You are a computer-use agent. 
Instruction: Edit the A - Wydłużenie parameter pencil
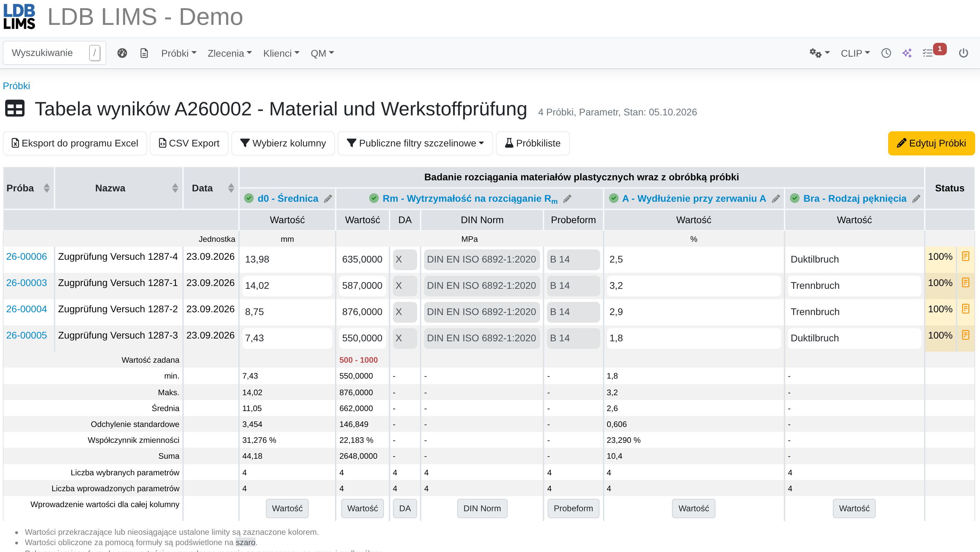tap(776, 199)
